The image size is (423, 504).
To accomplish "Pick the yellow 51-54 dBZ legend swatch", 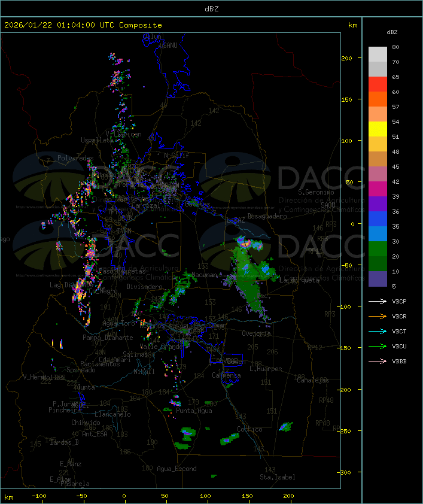I will [378, 129].
